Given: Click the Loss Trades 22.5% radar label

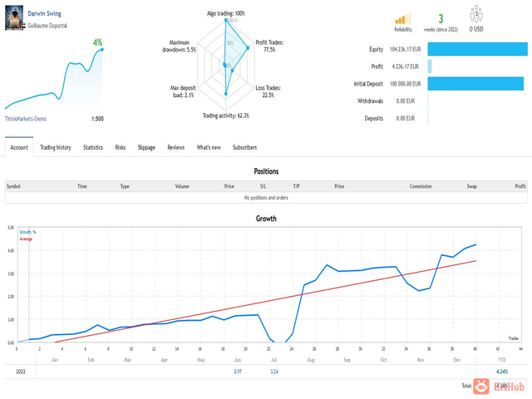Looking at the screenshot, I should tap(268, 91).
